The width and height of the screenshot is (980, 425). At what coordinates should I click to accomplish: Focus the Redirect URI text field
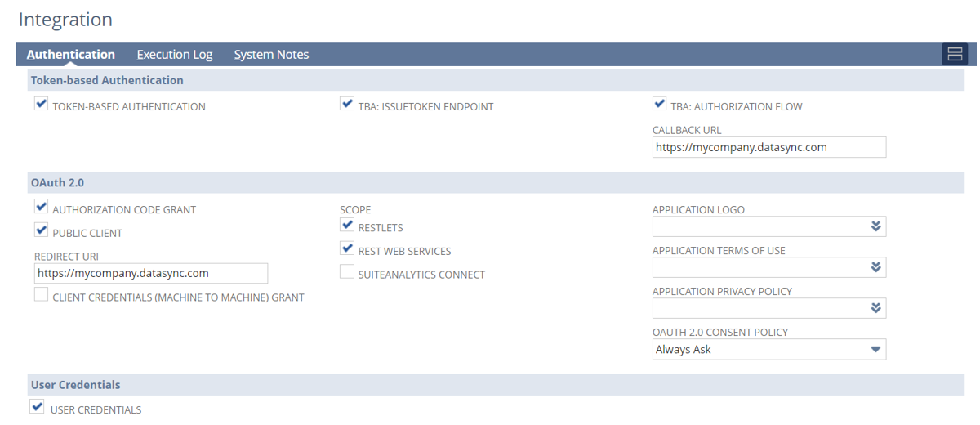click(151, 273)
